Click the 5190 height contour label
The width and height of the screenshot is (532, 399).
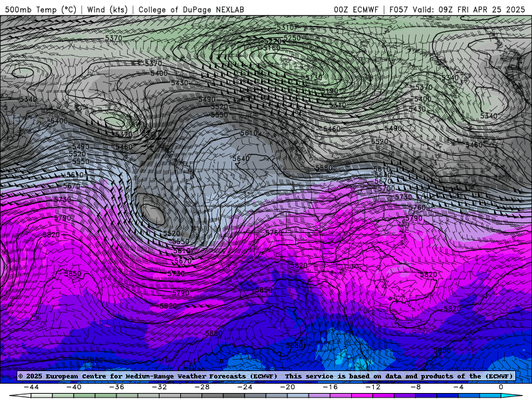tap(330, 91)
